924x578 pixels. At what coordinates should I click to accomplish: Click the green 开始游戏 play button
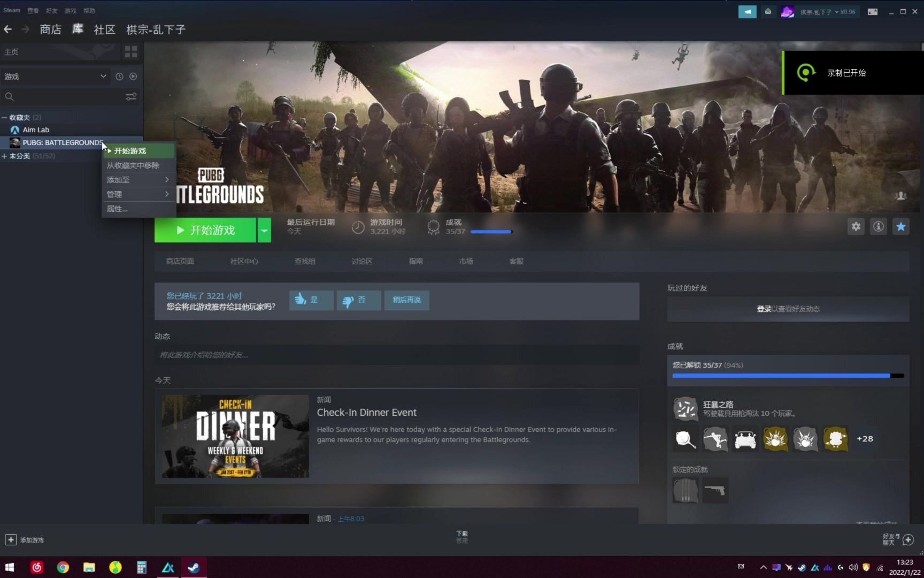tap(205, 230)
